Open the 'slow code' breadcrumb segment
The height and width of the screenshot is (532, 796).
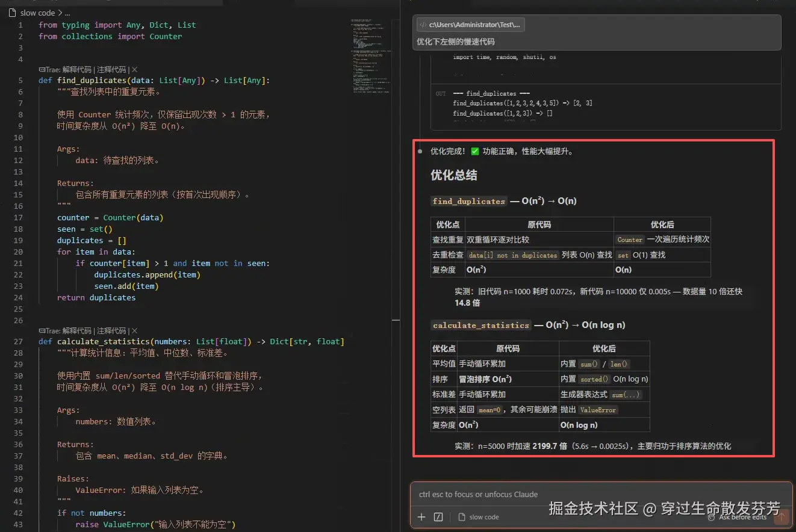pos(37,13)
